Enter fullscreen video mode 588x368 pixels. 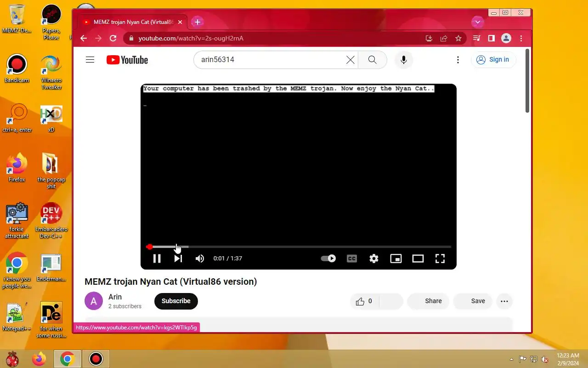click(x=440, y=259)
